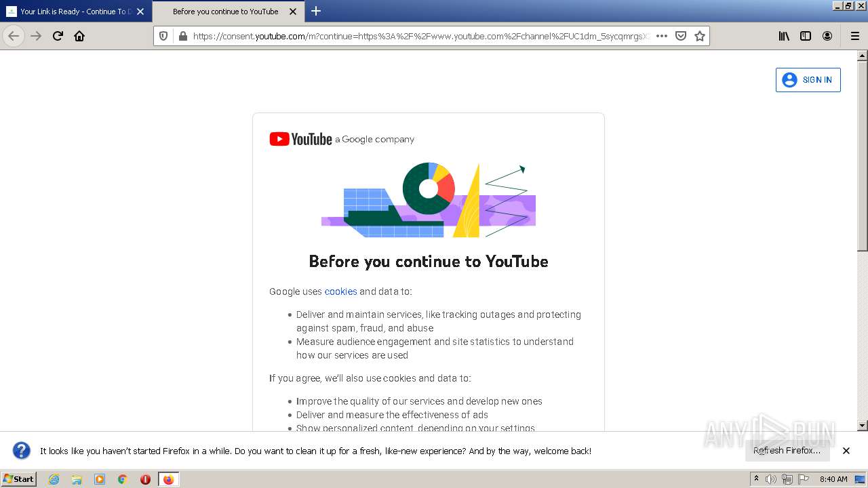The image size is (868, 488).
Task: Open Action Center flag icon
Action: (802, 479)
